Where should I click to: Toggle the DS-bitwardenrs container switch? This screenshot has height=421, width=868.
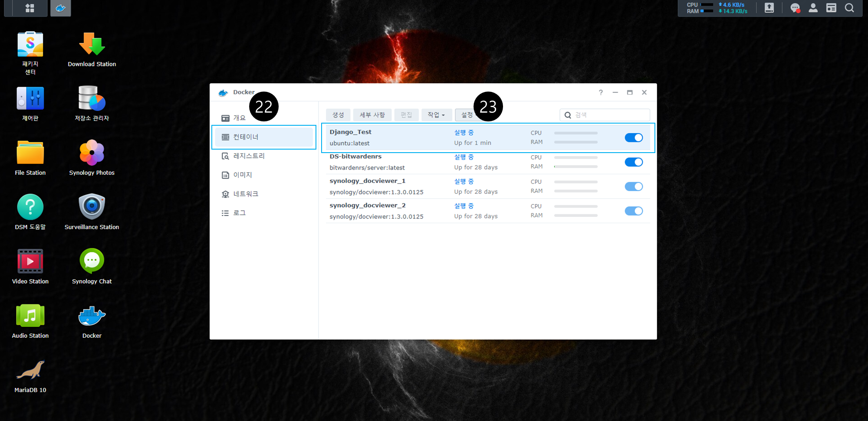coord(634,162)
